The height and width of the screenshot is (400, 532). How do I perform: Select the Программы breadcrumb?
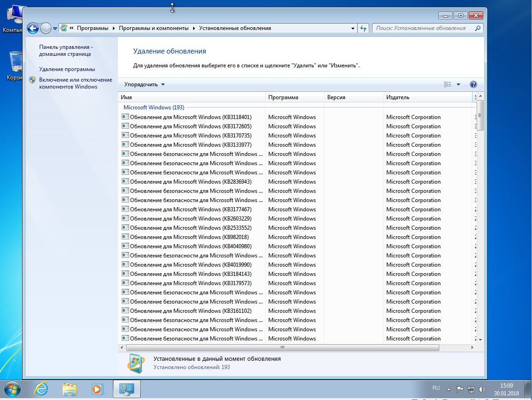92,28
